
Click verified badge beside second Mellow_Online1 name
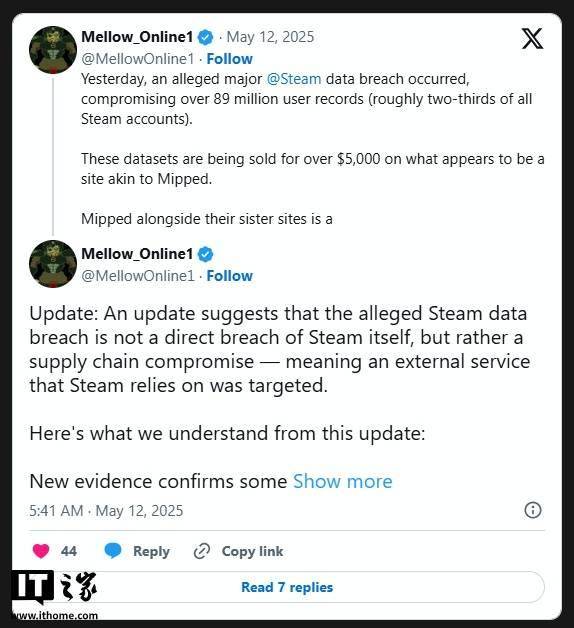tap(205, 254)
